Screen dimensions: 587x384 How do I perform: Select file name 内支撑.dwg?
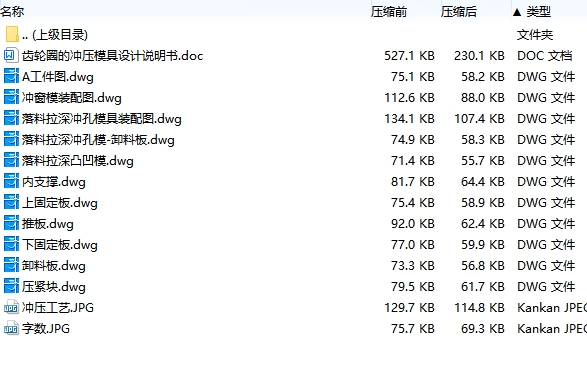tap(54, 182)
